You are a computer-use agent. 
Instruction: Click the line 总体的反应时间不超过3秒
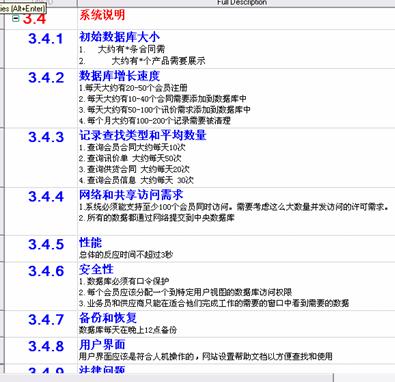pyautogui.click(x=126, y=255)
